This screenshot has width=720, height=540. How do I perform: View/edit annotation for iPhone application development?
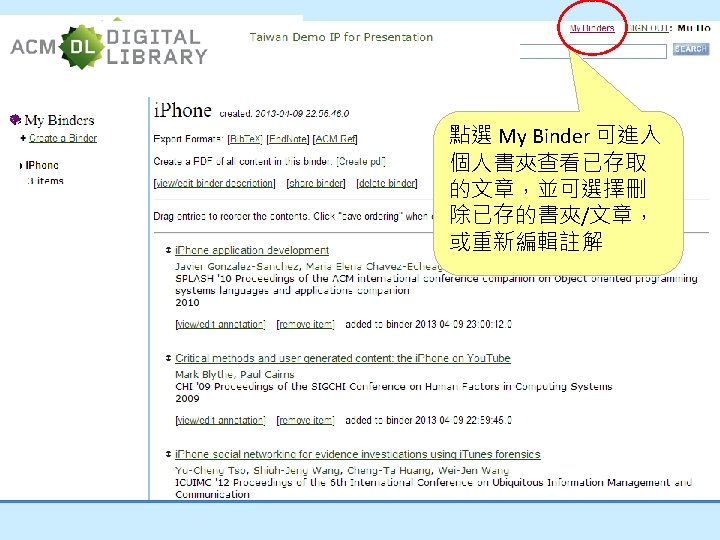[220, 324]
